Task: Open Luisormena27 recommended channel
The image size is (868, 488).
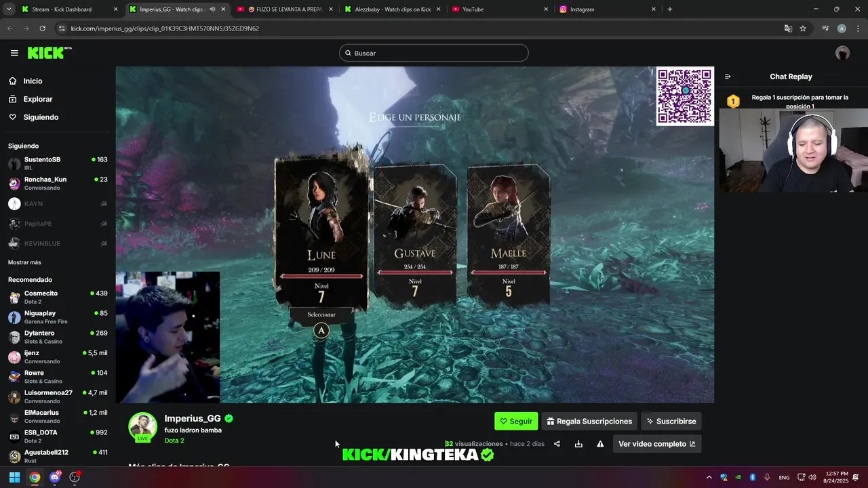Action: [x=58, y=396]
